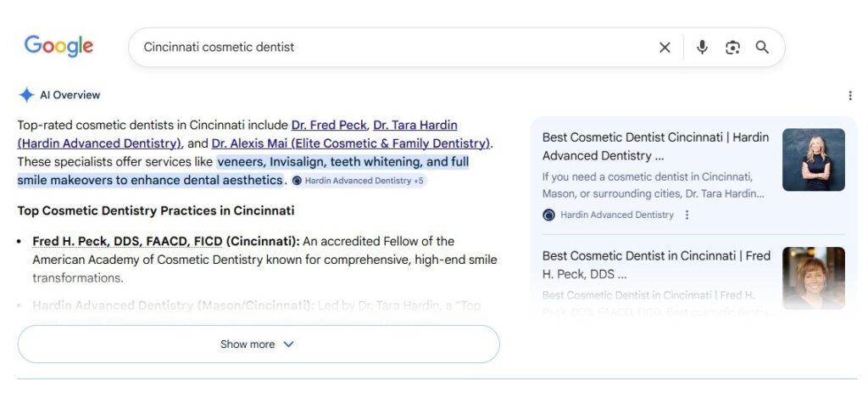The width and height of the screenshot is (868, 403).
Task: Click the AI Overview label text
Action: tap(70, 95)
